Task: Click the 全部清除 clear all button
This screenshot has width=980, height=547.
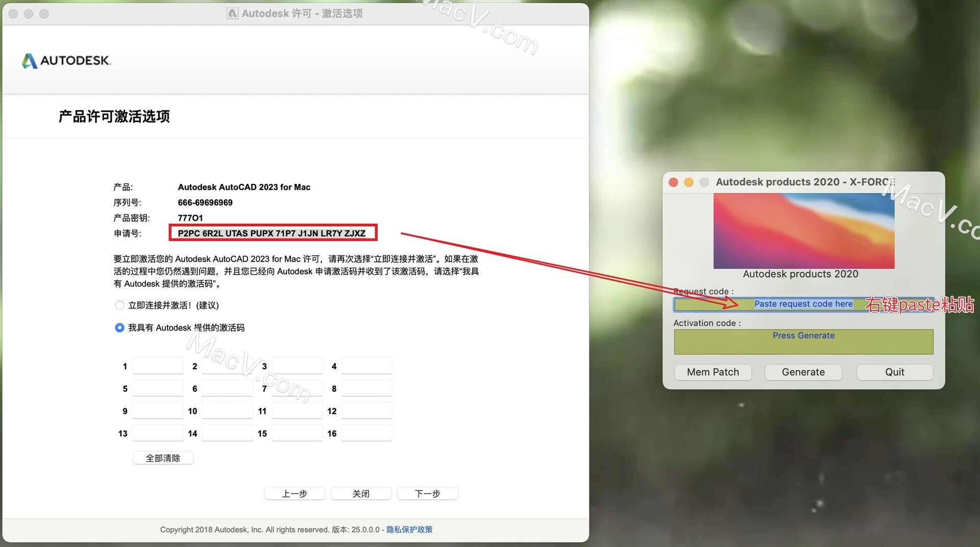Action: point(163,458)
